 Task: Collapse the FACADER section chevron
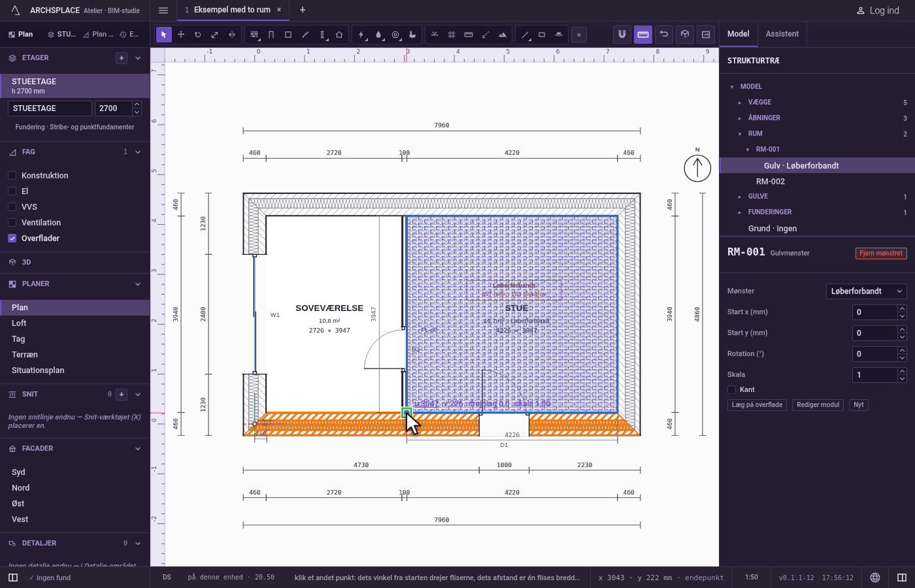pos(138,449)
